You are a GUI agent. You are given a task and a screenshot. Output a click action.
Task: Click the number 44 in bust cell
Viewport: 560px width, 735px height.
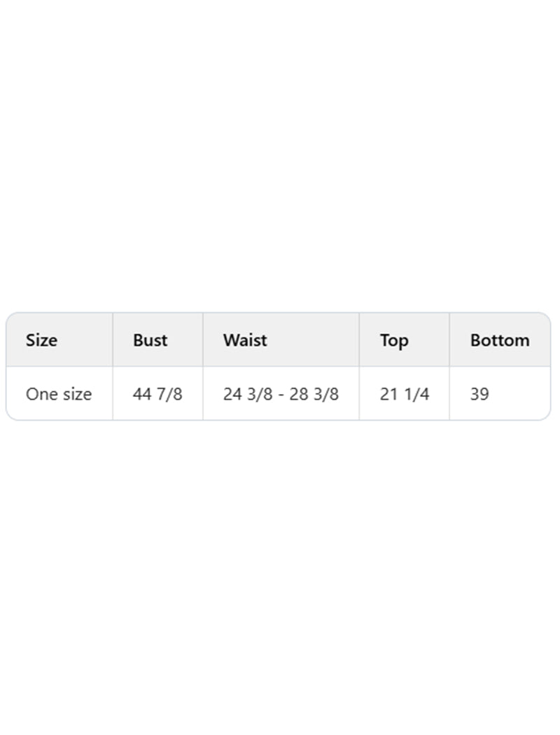pos(142,394)
